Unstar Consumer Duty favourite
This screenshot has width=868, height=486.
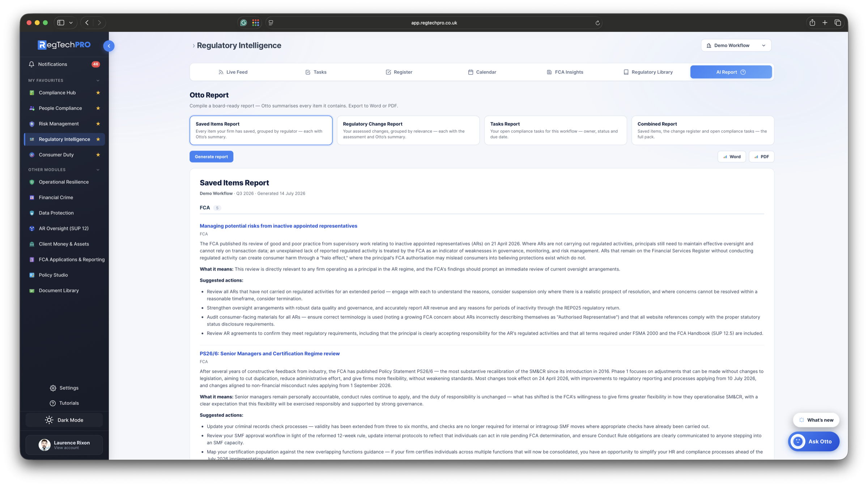(x=98, y=155)
